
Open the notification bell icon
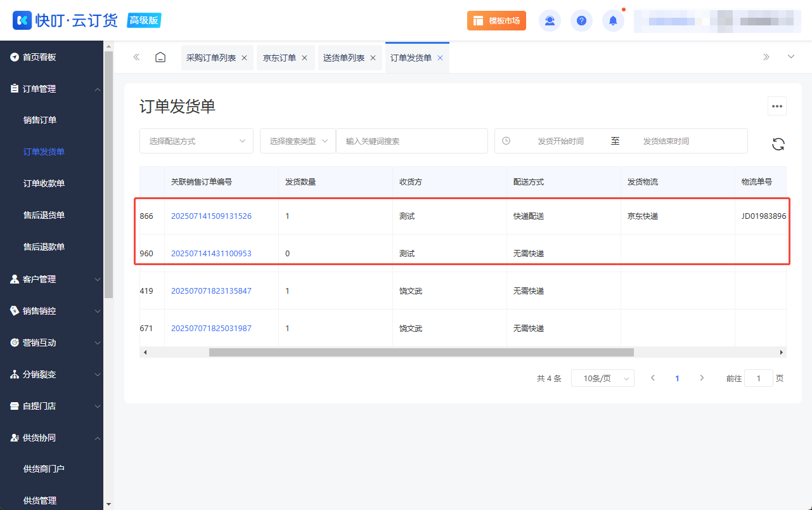[613, 20]
